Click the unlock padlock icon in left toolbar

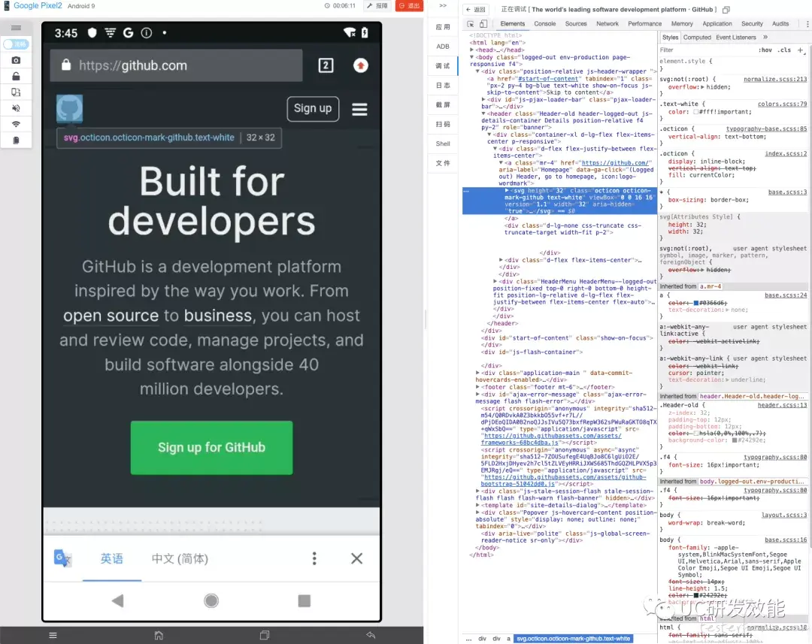click(x=16, y=76)
